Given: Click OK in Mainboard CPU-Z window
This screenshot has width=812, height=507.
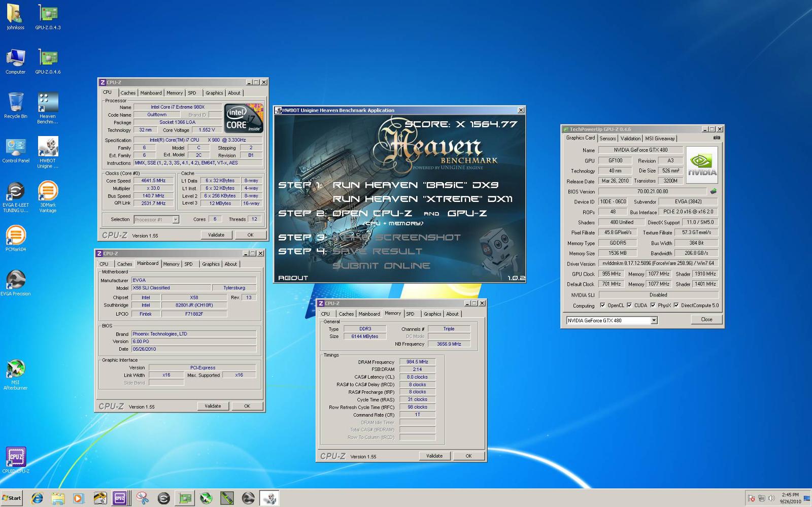Looking at the screenshot, I should point(247,406).
